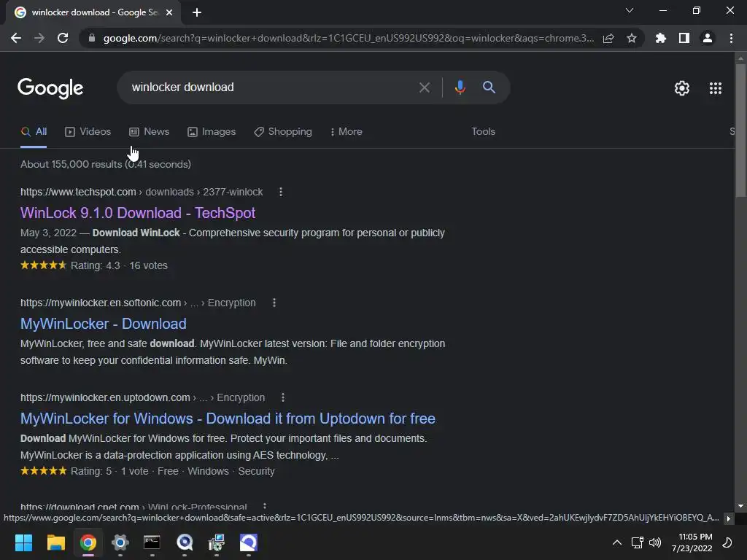Image resolution: width=747 pixels, height=560 pixels.
Task: Switch to the Videos tab
Action: point(88,132)
